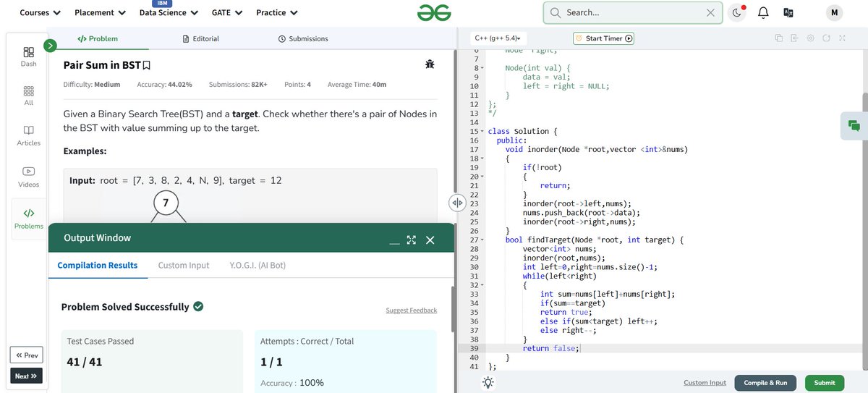The image size is (868, 393).
Task: Expand the editor to fullscreen
Action: (842, 38)
